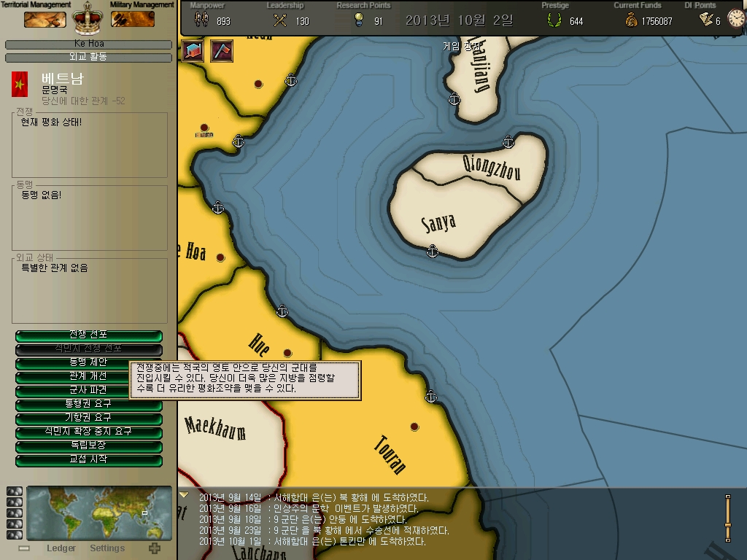Click the 2013년 9월 18일 log entry
This screenshot has width=747, height=560.
click(303, 519)
